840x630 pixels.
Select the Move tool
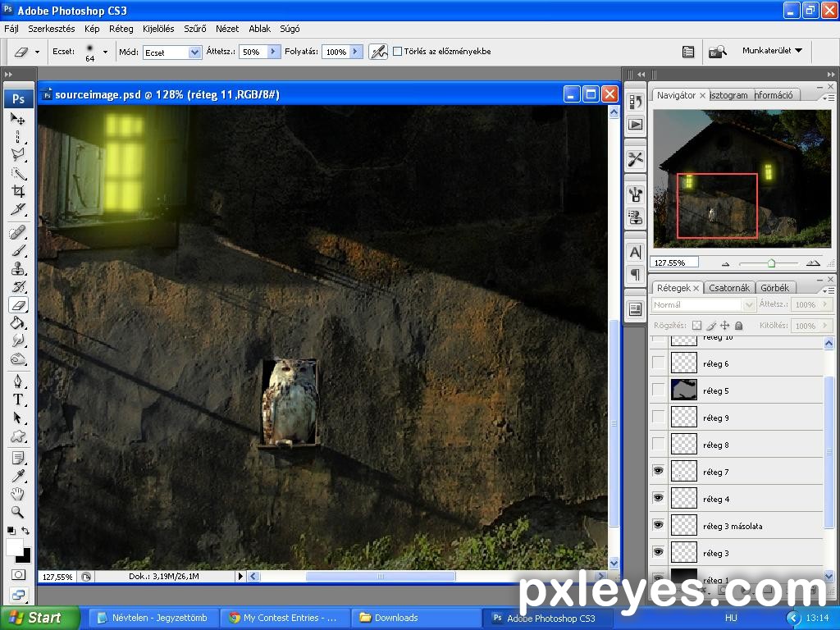pos(18,119)
